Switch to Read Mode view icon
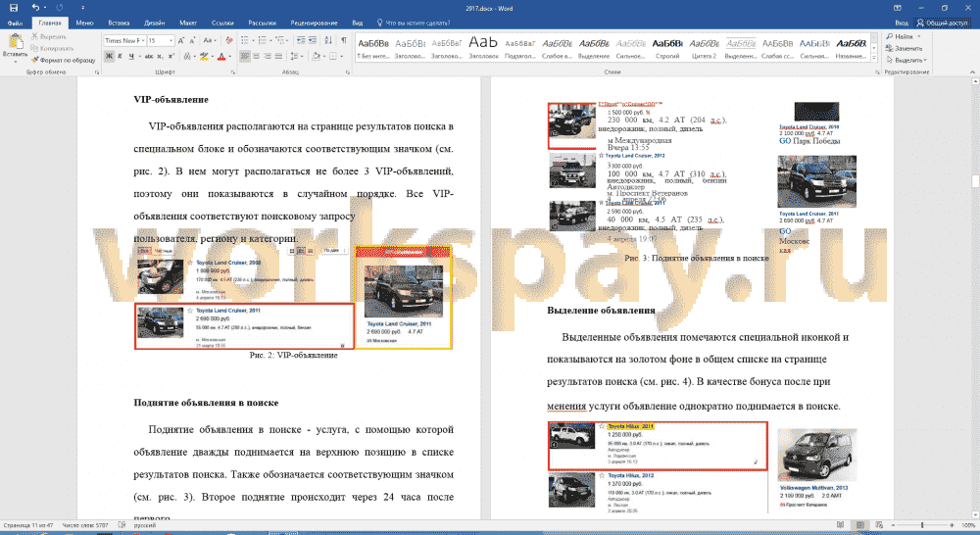The height and width of the screenshot is (535, 980). (840, 525)
